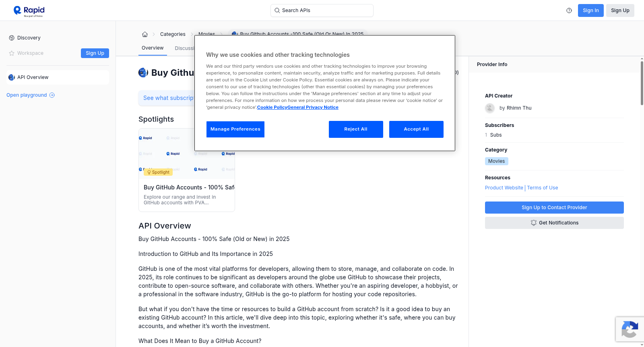Open the Cookie Policy link
This screenshot has width=644, height=347.
tap(272, 107)
